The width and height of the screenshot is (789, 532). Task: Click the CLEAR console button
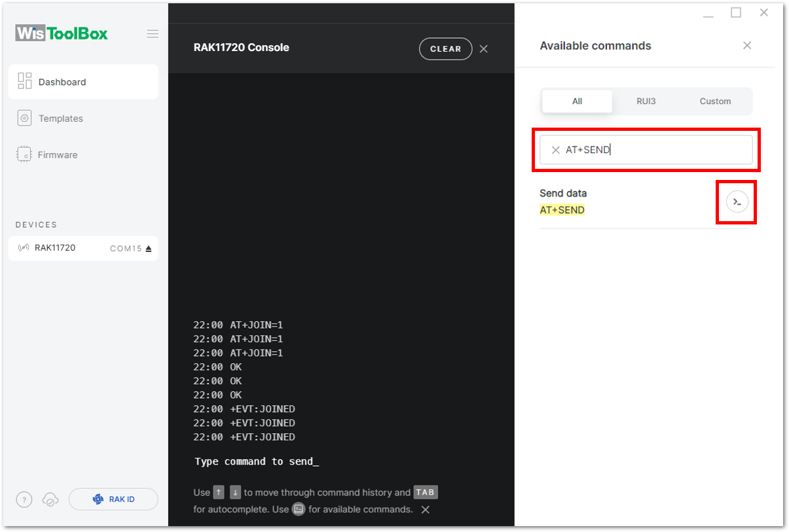point(445,48)
